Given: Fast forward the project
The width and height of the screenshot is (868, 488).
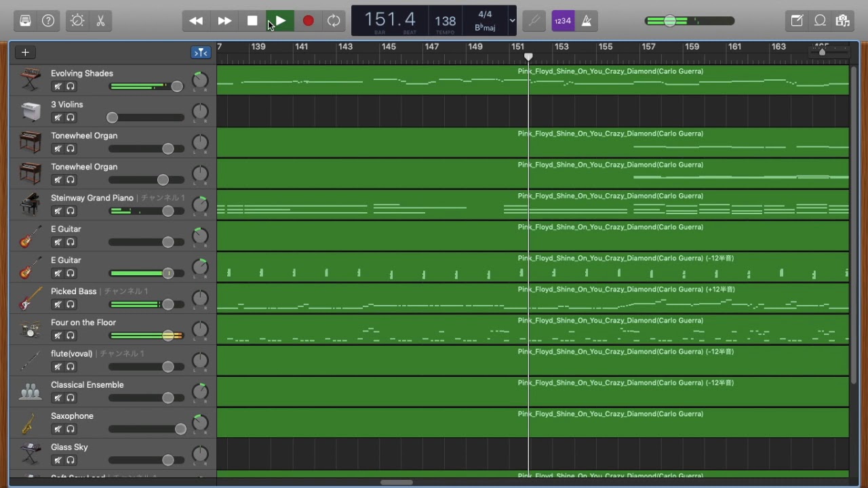Looking at the screenshot, I should (x=224, y=21).
